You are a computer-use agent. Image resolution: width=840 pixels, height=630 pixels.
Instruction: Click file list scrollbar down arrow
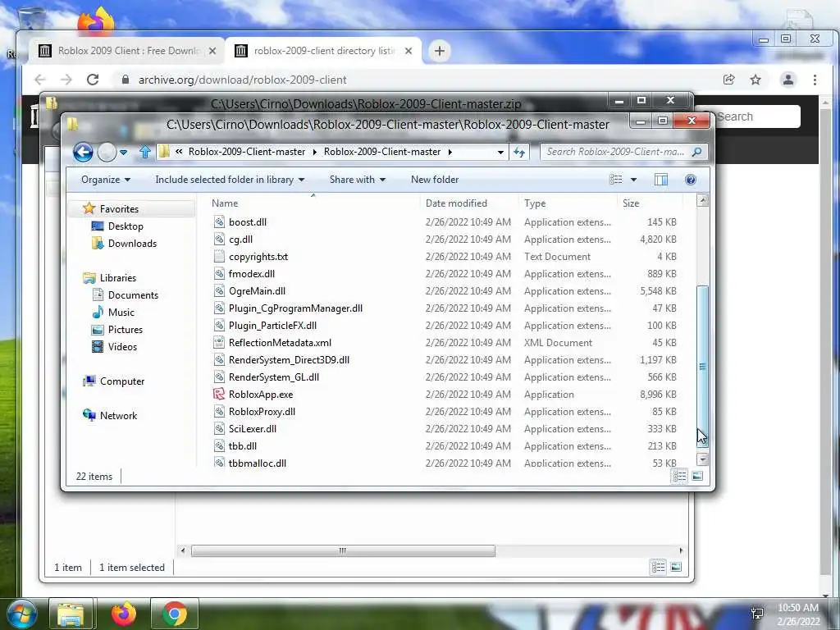coord(703,459)
